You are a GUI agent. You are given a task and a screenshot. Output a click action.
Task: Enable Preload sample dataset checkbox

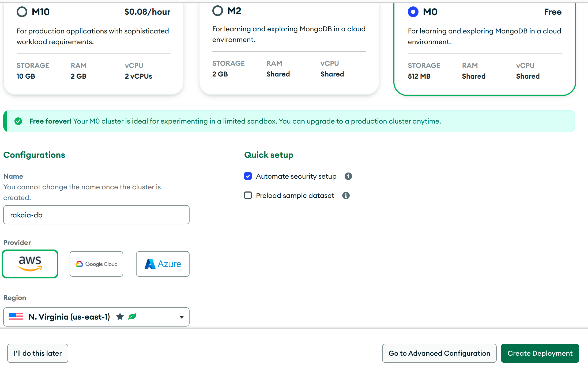tap(248, 195)
